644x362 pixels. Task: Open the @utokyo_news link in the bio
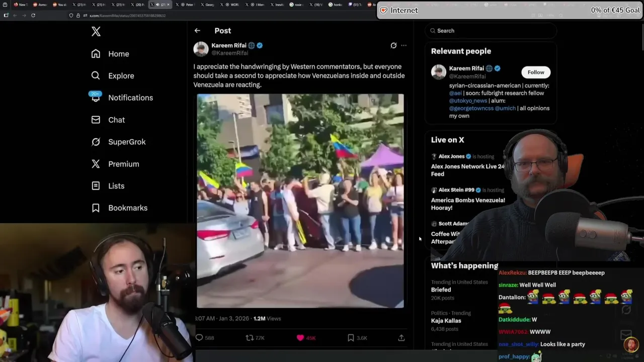(468, 101)
